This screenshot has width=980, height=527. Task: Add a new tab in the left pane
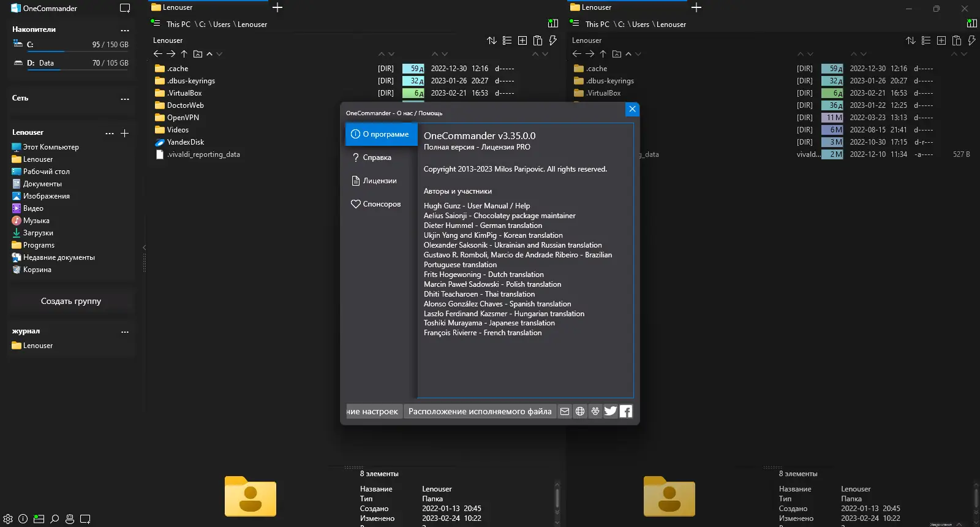277,7
